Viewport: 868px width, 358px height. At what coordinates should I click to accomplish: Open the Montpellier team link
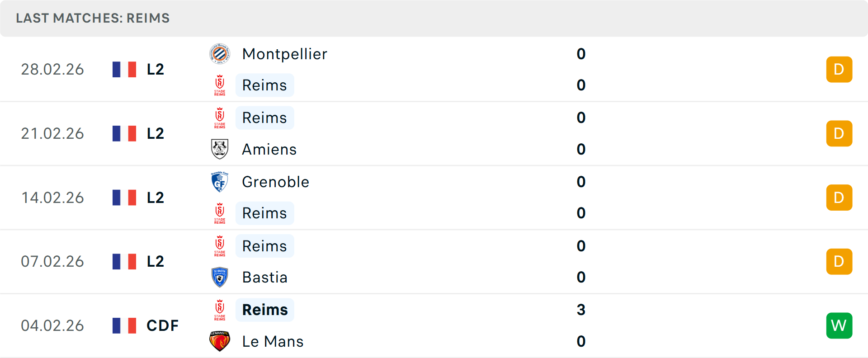pos(284,54)
